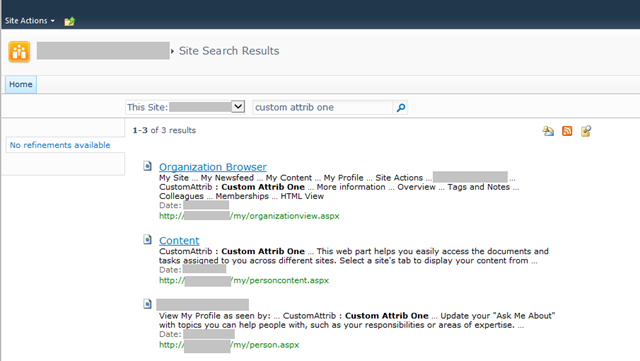Switch to the Home tab

tap(21, 84)
